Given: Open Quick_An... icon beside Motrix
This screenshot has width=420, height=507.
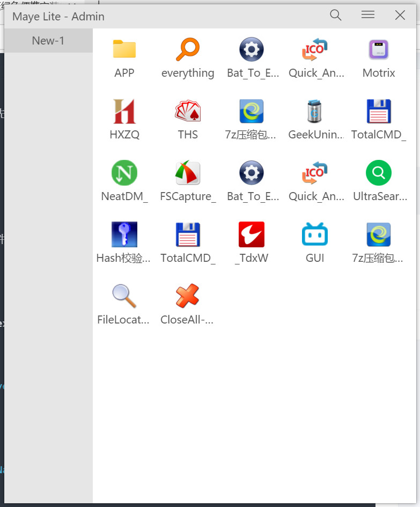Looking at the screenshot, I should [314, 49].
